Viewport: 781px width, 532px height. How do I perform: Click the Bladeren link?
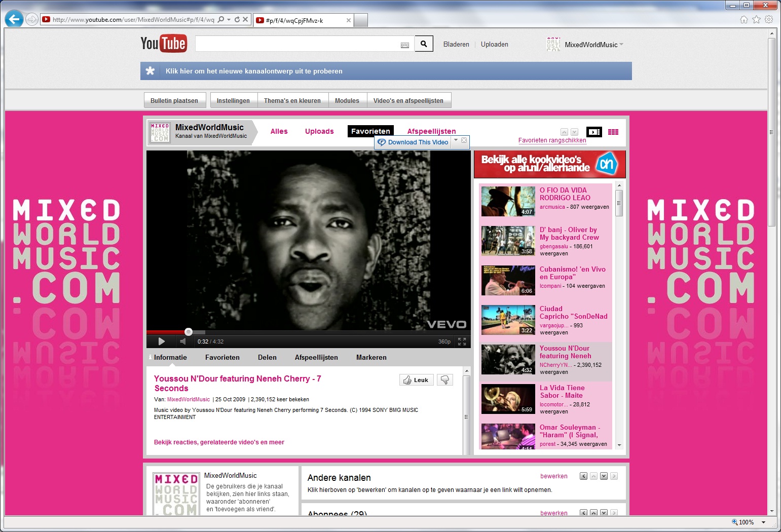[x=456, y=45]
